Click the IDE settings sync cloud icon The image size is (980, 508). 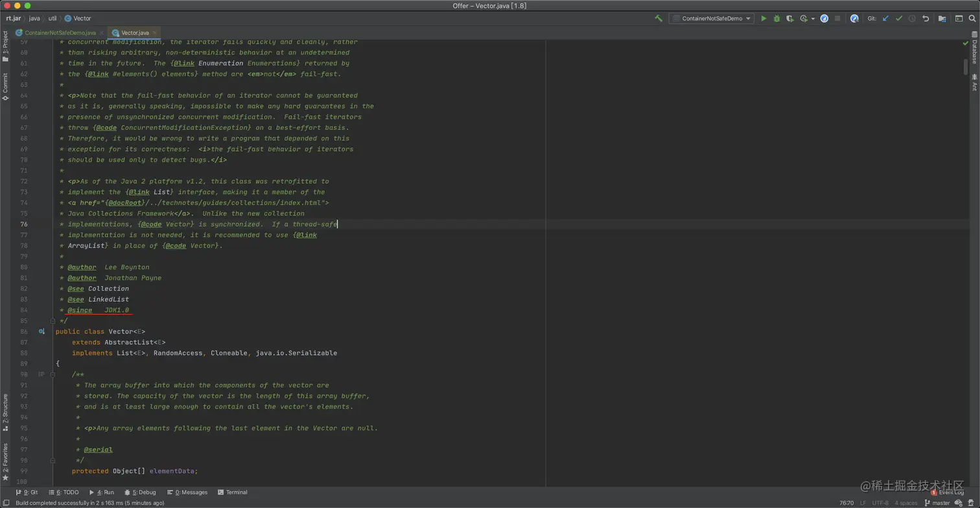[x=959, y=503]
